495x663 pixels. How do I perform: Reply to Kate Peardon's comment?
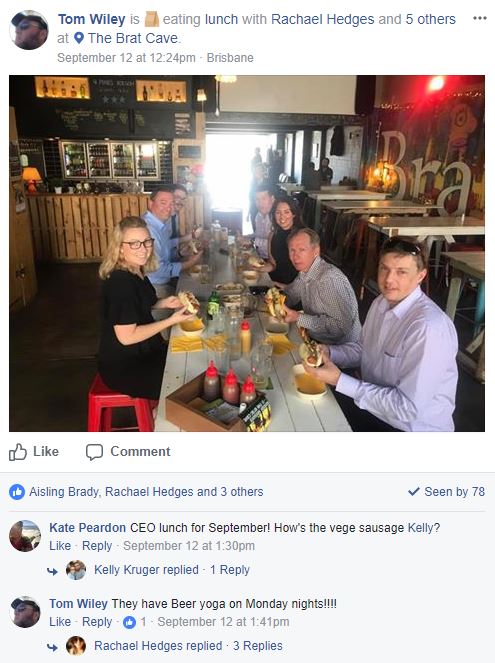pos(97,546)
